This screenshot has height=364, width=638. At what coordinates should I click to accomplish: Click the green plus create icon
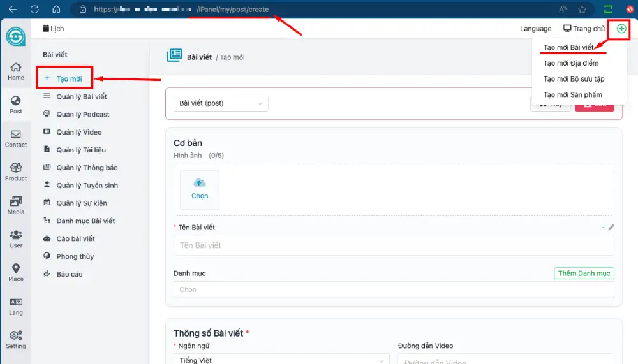click(621, 29)
